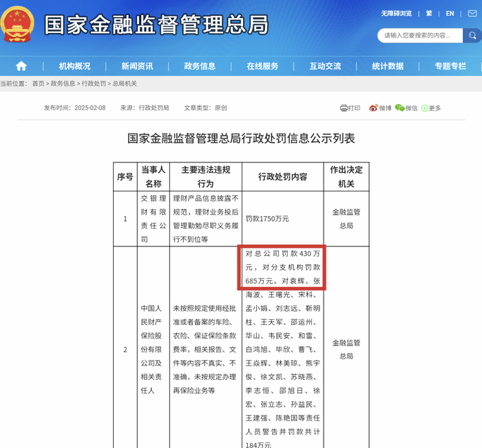Click row number 1 cell
482x448 pixels.
point(125,219)
